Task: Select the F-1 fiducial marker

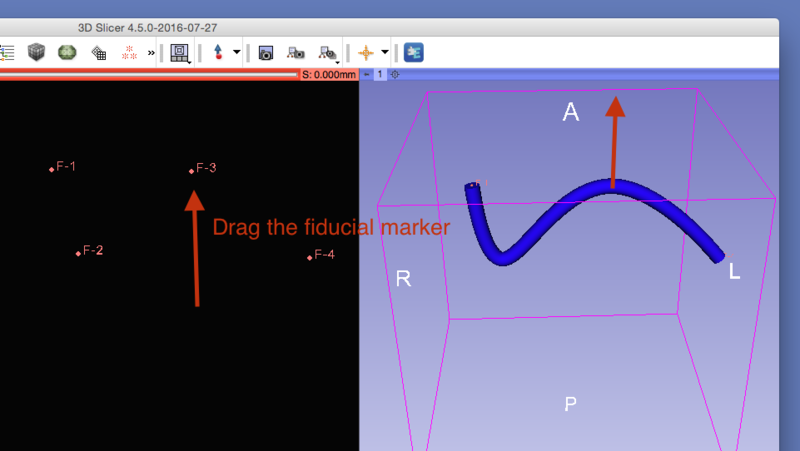Action: (52, 169)
